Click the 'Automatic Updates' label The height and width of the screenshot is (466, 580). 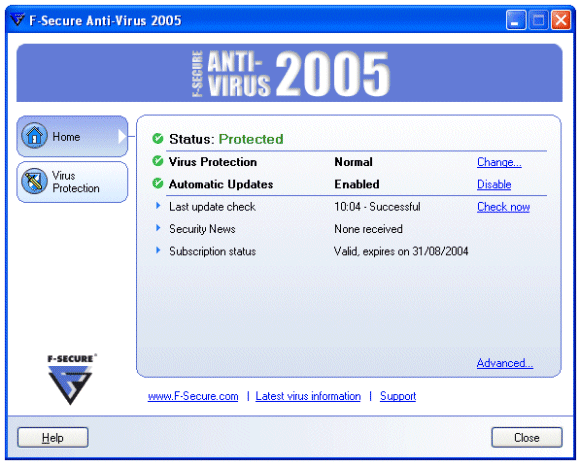pyautogui.click(x=221, y=184)
